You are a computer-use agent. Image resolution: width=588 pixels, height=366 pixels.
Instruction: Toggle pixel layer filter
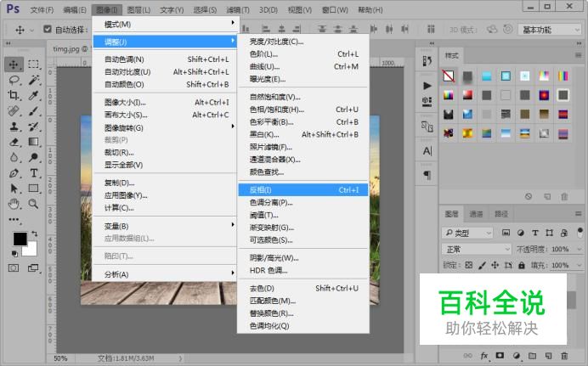[506, 233]
